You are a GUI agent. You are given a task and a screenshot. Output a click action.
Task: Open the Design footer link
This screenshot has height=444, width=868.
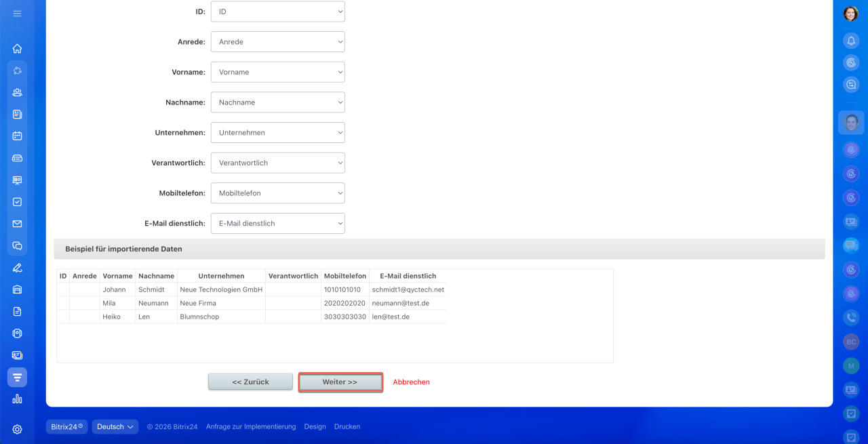click(x=315, y=427)
